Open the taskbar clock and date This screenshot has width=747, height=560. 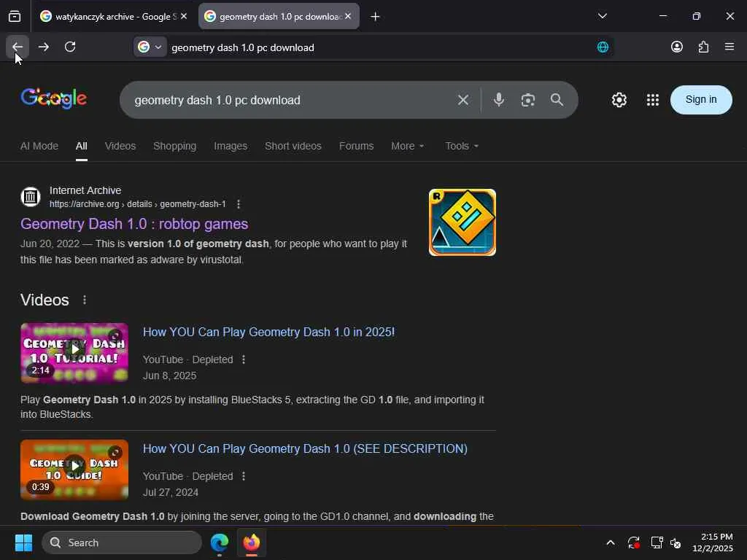tap(713, 542)
